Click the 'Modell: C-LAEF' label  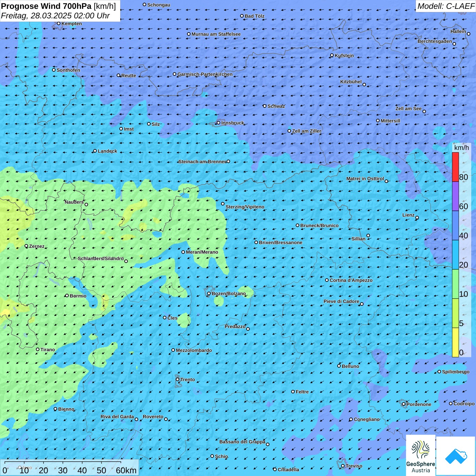[445, 6]
